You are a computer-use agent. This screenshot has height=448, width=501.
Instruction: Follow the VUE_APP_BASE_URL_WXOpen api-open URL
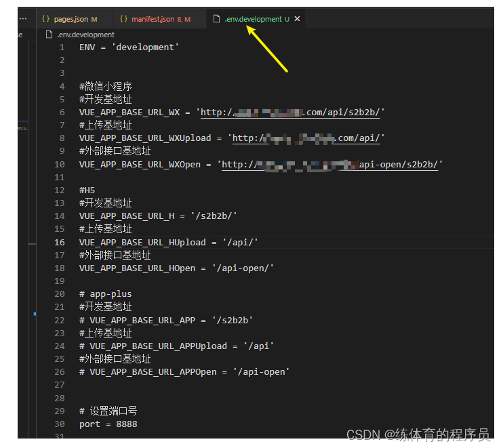[x=332, y=164]
